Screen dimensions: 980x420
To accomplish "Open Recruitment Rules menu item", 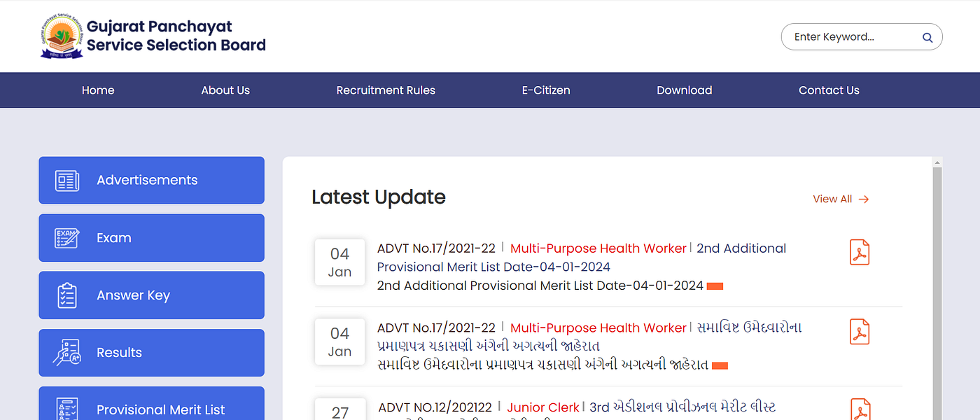I will [386, 90].
